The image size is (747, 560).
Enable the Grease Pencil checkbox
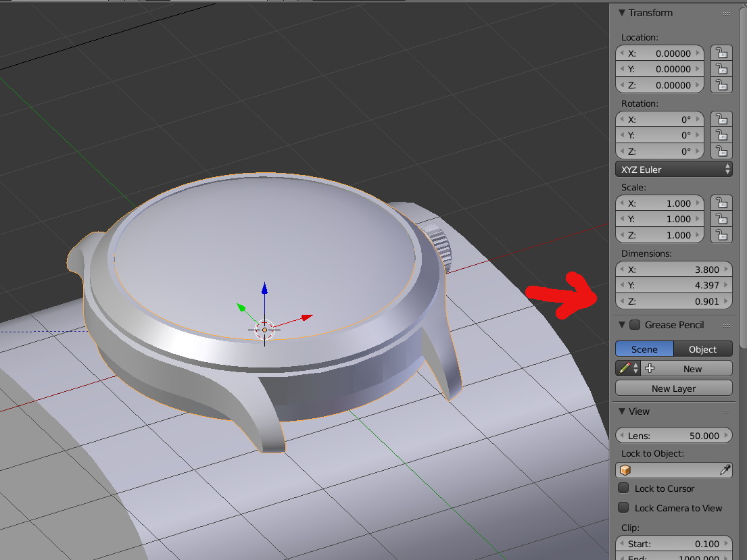coord(635,325)
